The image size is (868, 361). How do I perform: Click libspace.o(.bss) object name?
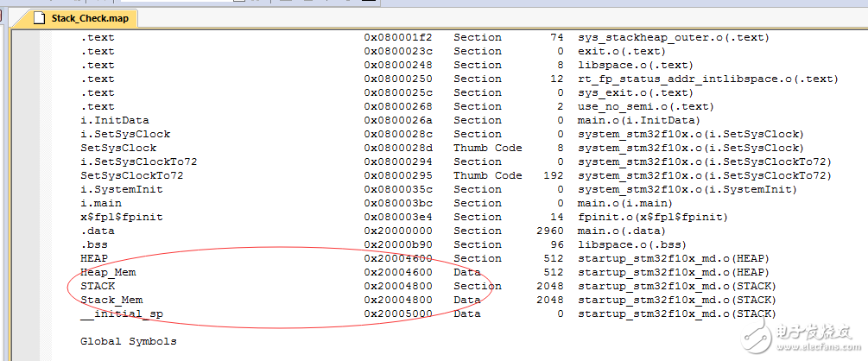coord(632,245)
